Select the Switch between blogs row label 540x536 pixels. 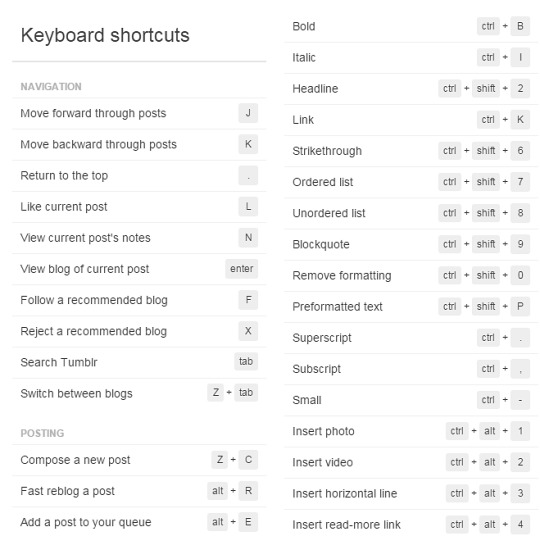76,393
